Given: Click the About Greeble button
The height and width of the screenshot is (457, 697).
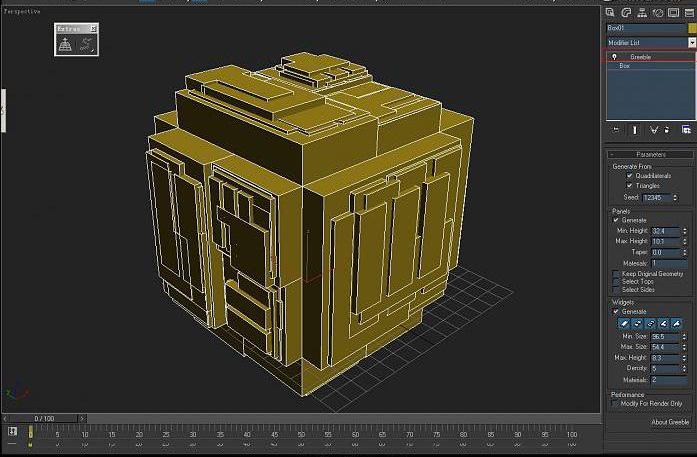Looking at the screenshot, I should [x=670, y=422].
